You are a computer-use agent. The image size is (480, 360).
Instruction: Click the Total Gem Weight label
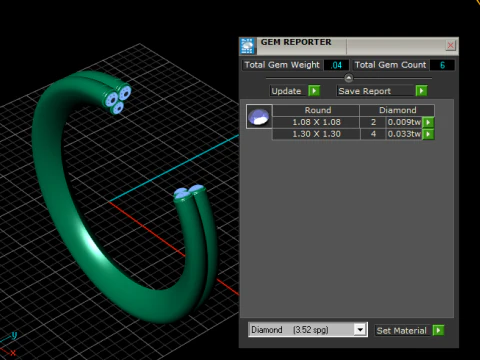[282, 65]
